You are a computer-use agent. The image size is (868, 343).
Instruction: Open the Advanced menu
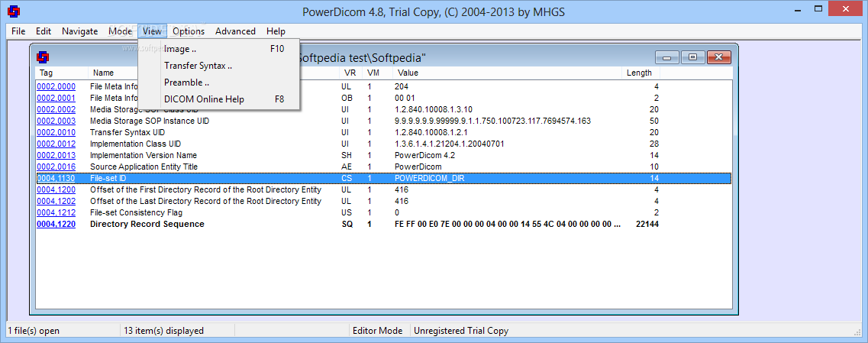(x=235, y=31)
